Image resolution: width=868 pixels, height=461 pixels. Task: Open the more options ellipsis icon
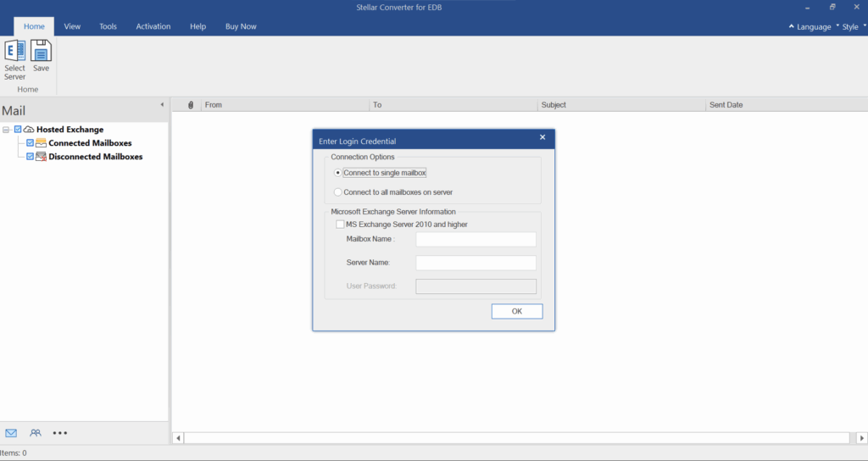click(60, 433)
